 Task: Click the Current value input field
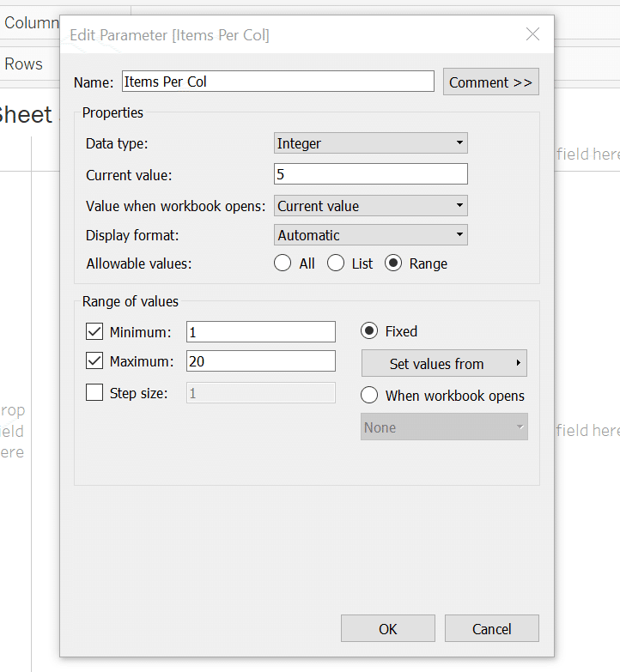[x=371, y=174]
